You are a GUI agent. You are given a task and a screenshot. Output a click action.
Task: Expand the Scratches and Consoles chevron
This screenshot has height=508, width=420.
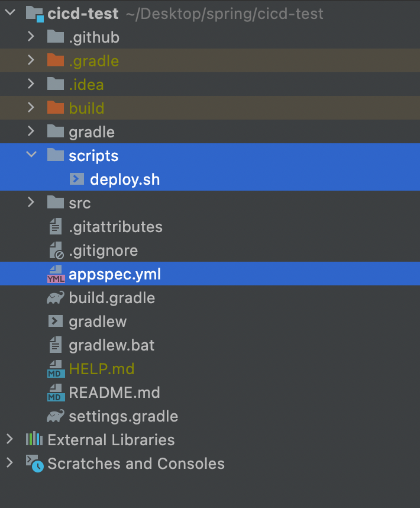click(x=9, y=462)
